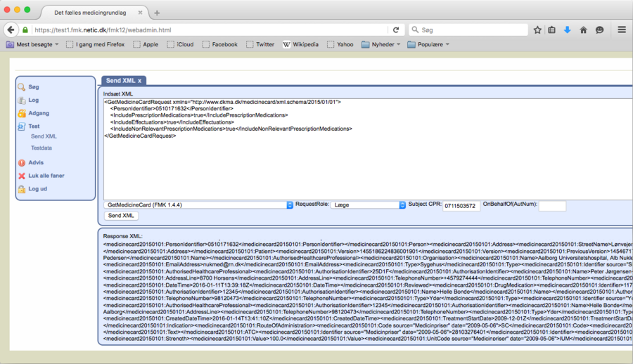Click the OnBehalfOf(AutNum) text field
Image resolution: width=633 pixels, height=364 pixels.
(x=552, y=206)
